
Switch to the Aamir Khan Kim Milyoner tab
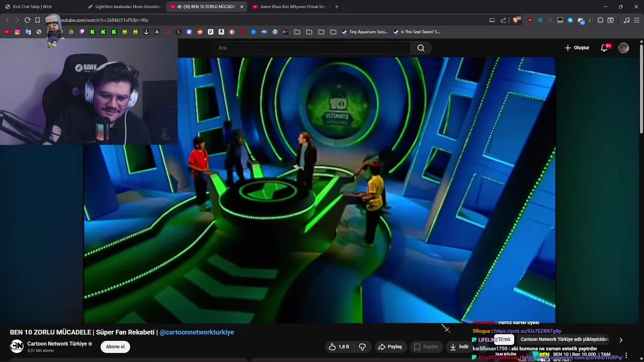(289, 7)
